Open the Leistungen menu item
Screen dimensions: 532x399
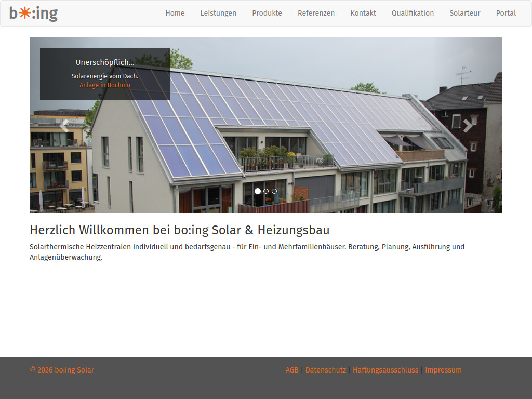coord(218,13)
